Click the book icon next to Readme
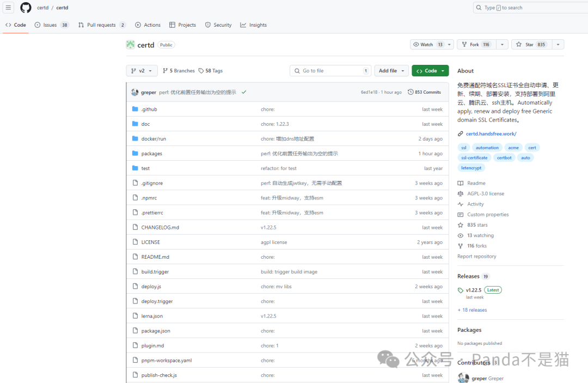The height and width of the screenshot is (383, 588). (460, 183)
